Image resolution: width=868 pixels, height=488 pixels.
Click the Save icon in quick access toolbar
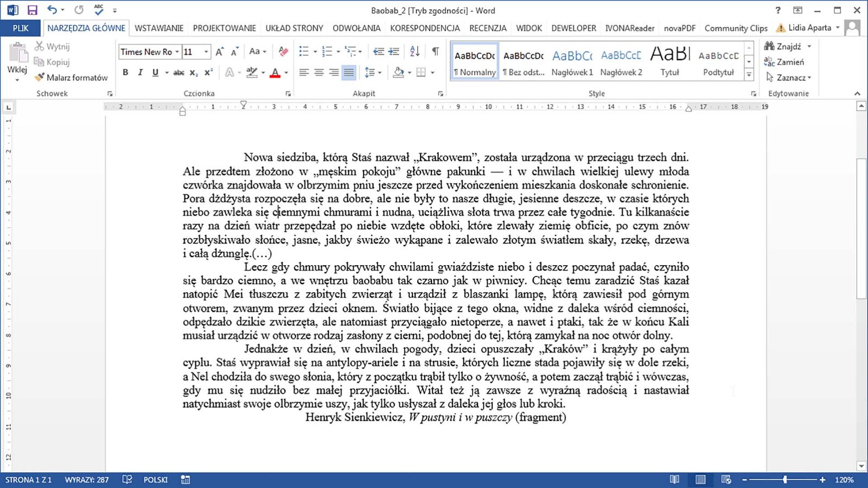pyautogui.click(x=32, y=10)
